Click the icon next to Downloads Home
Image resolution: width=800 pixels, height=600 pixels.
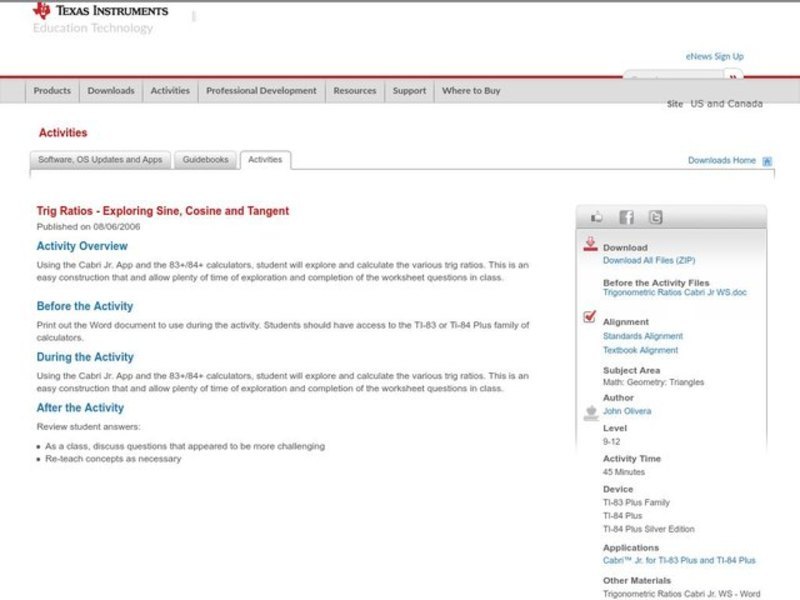767,161
